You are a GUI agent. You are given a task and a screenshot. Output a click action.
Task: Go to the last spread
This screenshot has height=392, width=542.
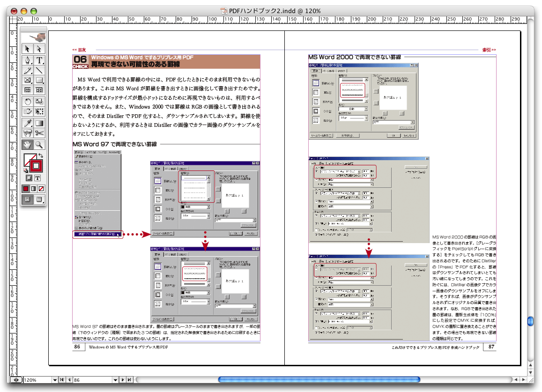129,380
